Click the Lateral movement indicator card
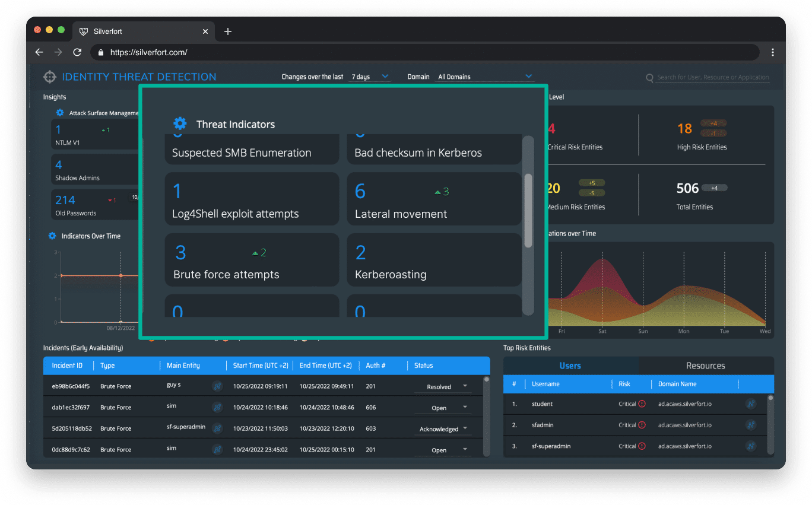This screenshot has width=812, height=505. tap(434, 199)
